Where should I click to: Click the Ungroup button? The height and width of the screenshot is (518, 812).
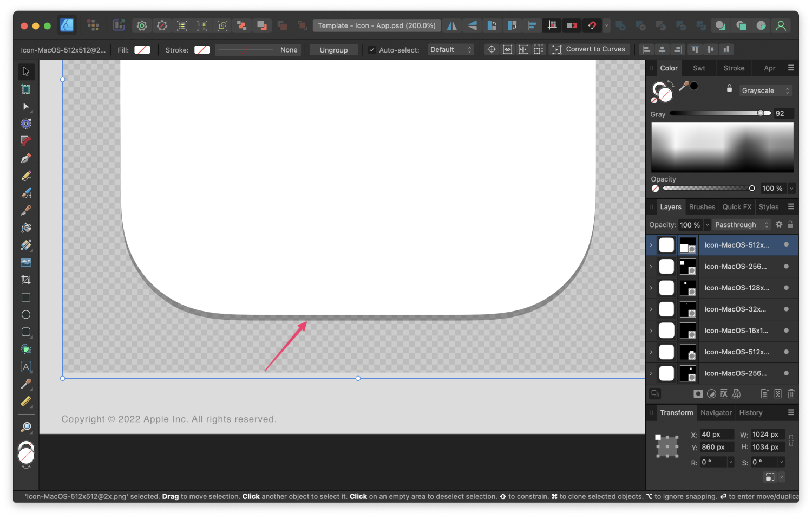(333, 49)
